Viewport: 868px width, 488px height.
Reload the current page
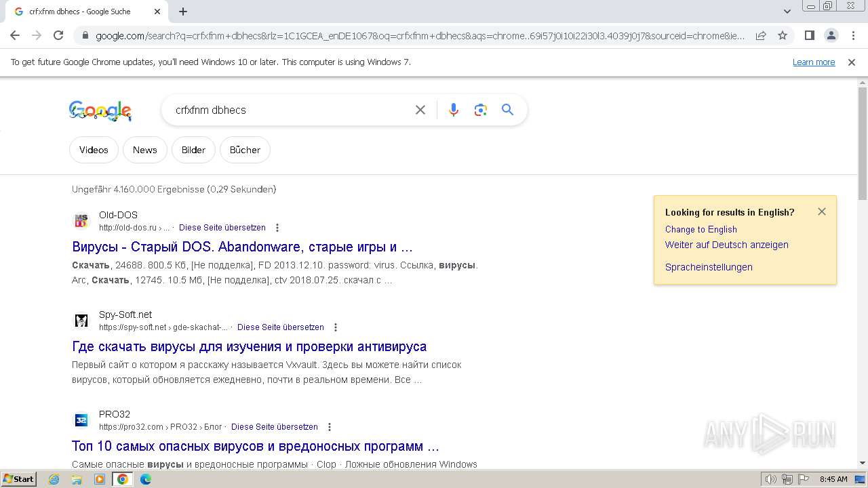coord(58,35)
